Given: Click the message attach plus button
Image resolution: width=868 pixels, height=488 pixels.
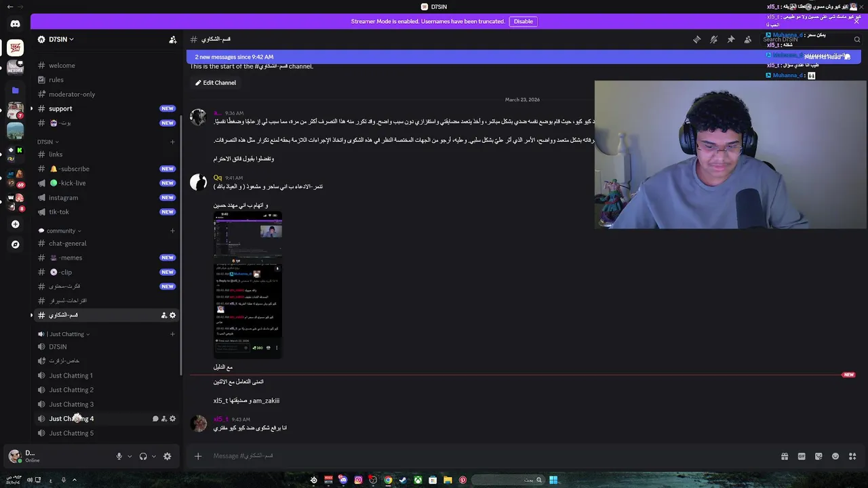Looking at the screenshot, I should pos(198,456).
